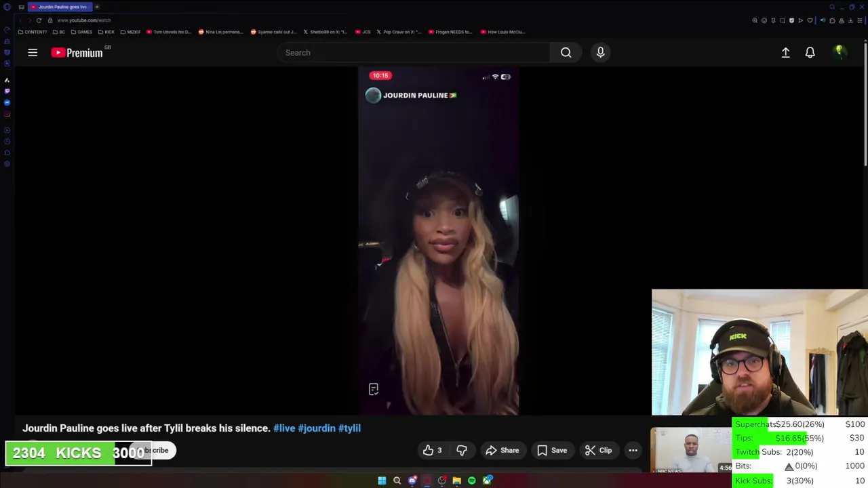Reload the page in the browser
Viewport: 868px width, 488px height.
(x=39, y=20)
